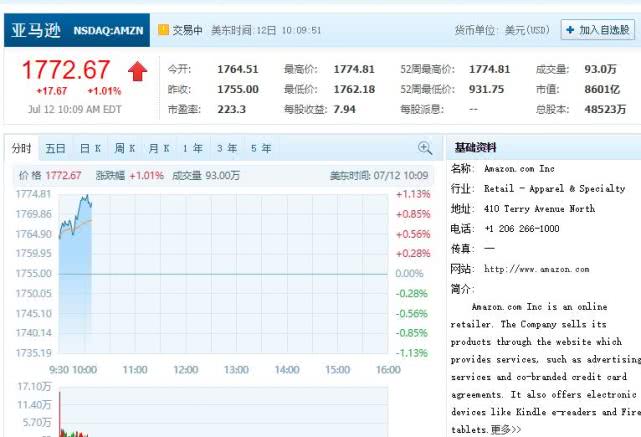Click the 亚马逊 stock name header
Image resolution: width=641 pixels, height=437 pixels.
(36, 30)
